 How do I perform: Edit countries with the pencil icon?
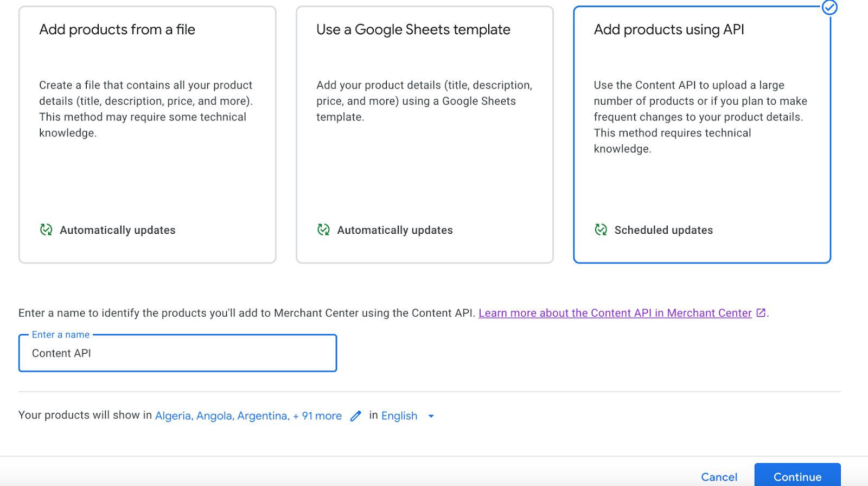(355, 416)
